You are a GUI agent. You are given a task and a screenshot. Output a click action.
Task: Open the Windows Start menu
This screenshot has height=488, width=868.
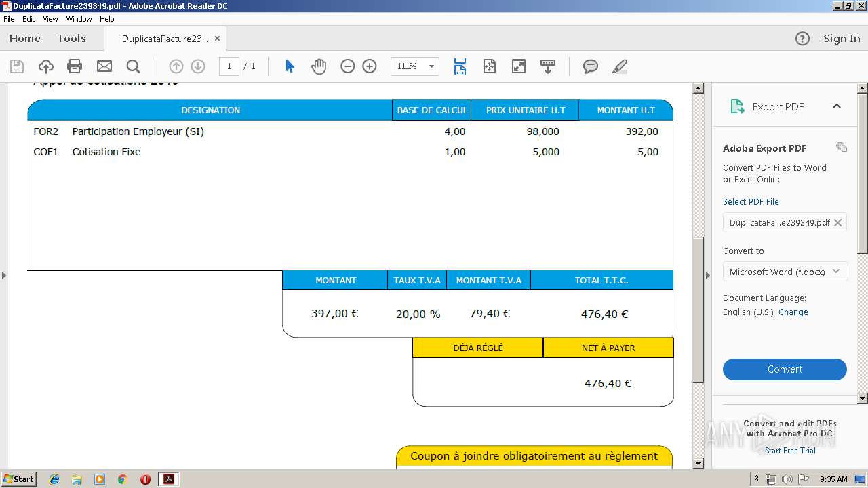pyautogui.click(x=19, y=479)
